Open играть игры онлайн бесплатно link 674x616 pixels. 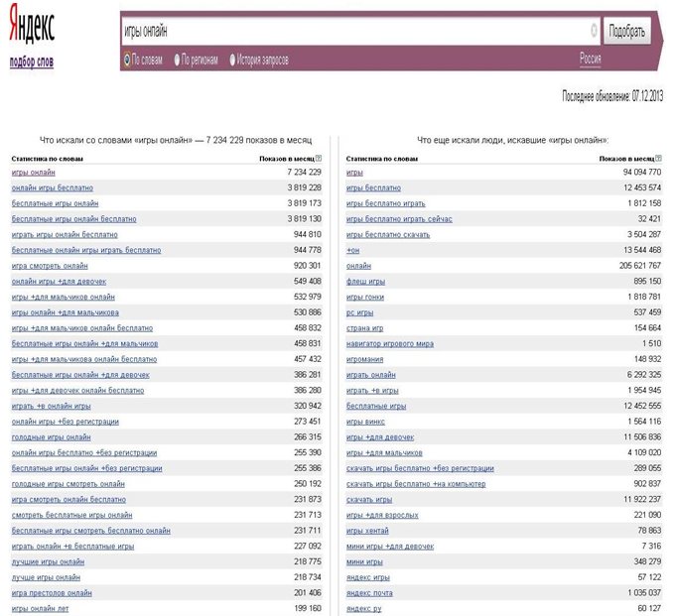coord(65,234)
